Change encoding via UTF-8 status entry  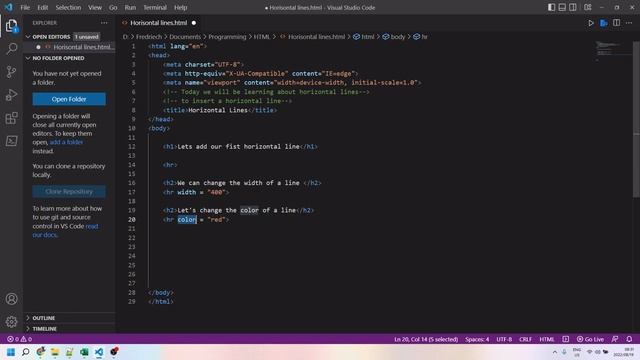coord(504,339)
